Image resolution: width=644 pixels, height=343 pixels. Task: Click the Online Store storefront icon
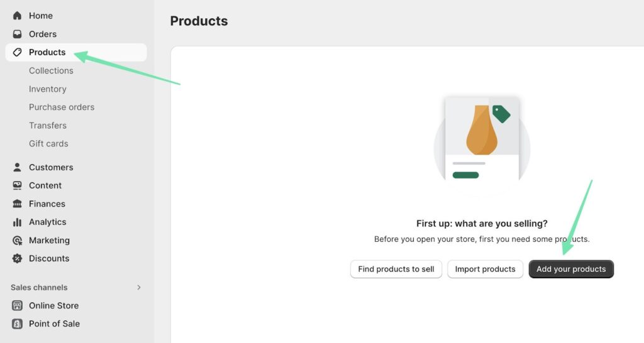point(17,305)
